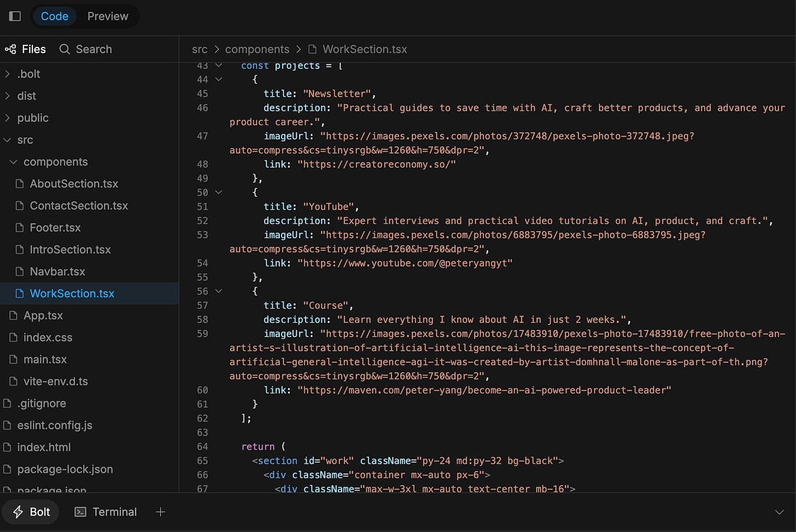
Task: Open .gitignore file
Action: tap(89, 403)
